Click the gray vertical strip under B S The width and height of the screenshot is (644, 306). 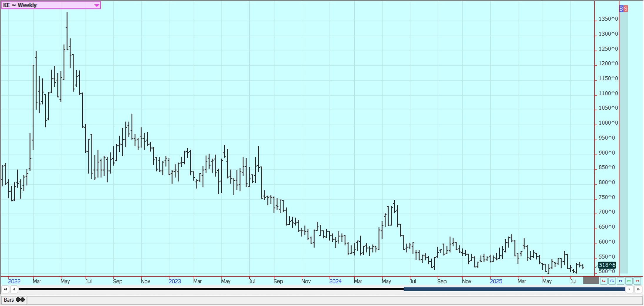tap(623, 143)
